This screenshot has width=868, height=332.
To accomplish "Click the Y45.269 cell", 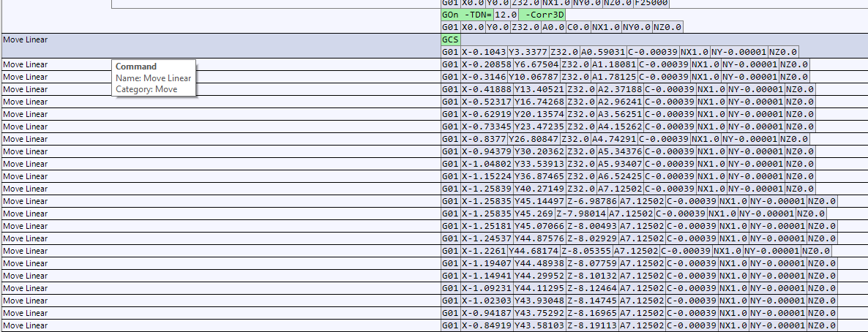I will (534, 214).
